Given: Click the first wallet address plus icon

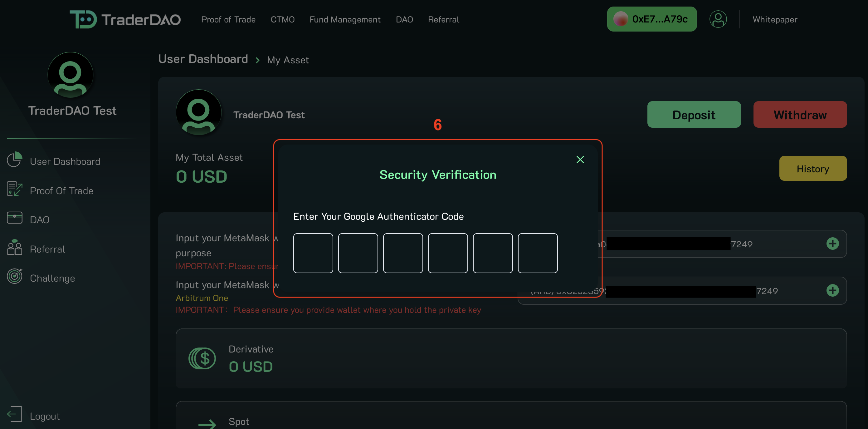Looking at the screenshot, I should click(832, 244).
